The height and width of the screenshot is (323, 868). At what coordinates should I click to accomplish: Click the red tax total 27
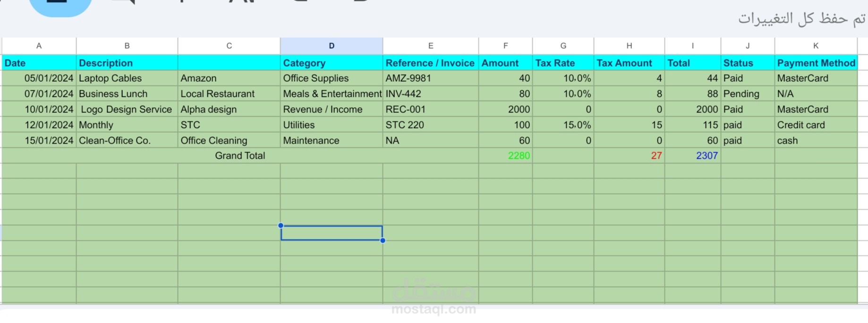pyautogui.click(x=630, y=156)
